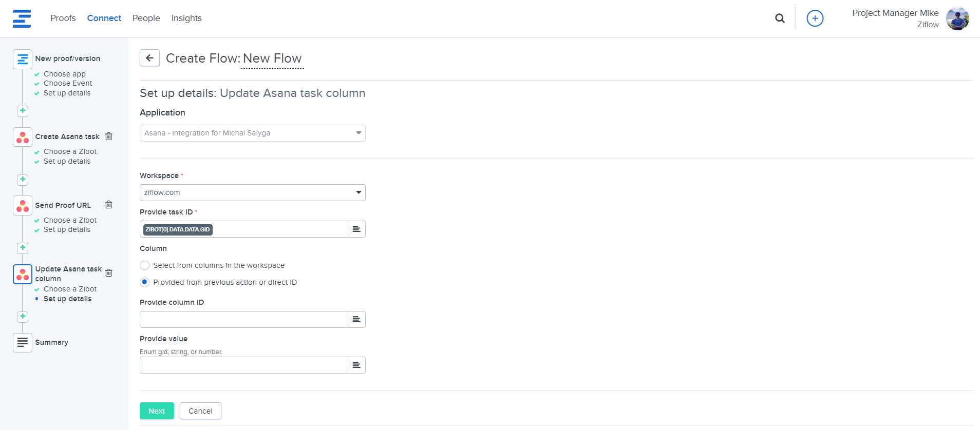Open data picker for Provide value
This screenshot has width=980, height=430.
(356, 365)
